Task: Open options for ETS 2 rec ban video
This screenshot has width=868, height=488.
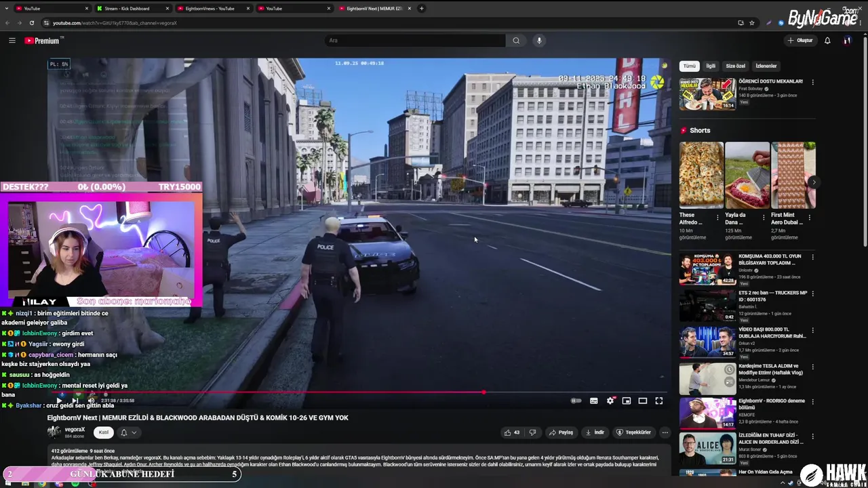Action: (812, 294)
